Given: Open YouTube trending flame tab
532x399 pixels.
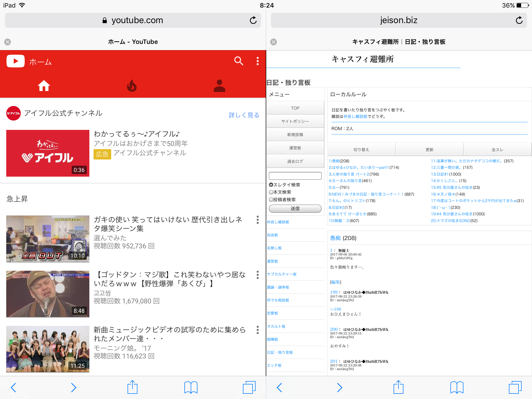Looking at the screenshot, I should click(x=132, y=86).
